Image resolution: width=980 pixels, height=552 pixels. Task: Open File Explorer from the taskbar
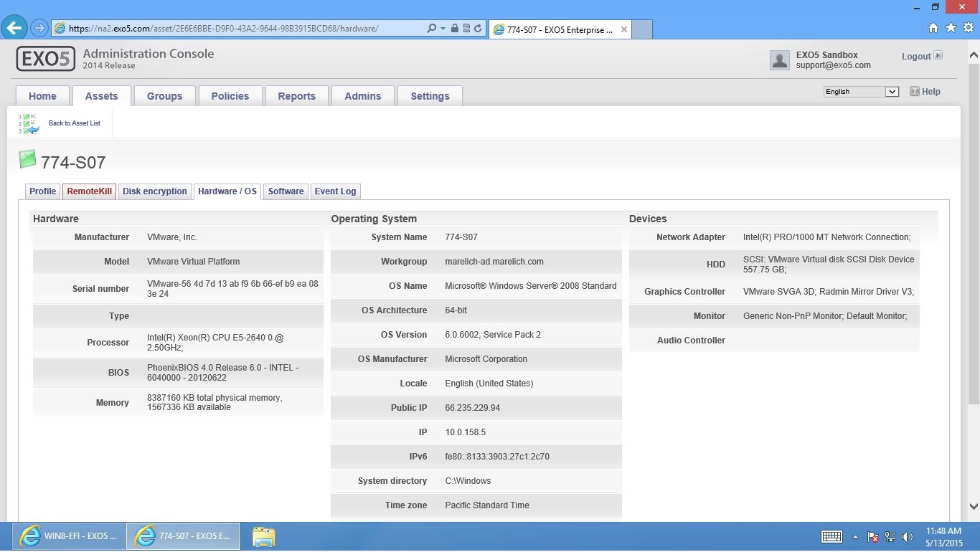tap(263, 536)
